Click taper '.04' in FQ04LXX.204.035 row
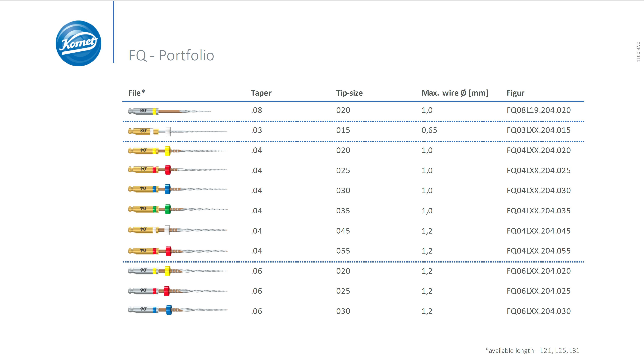 pos(257,211)
